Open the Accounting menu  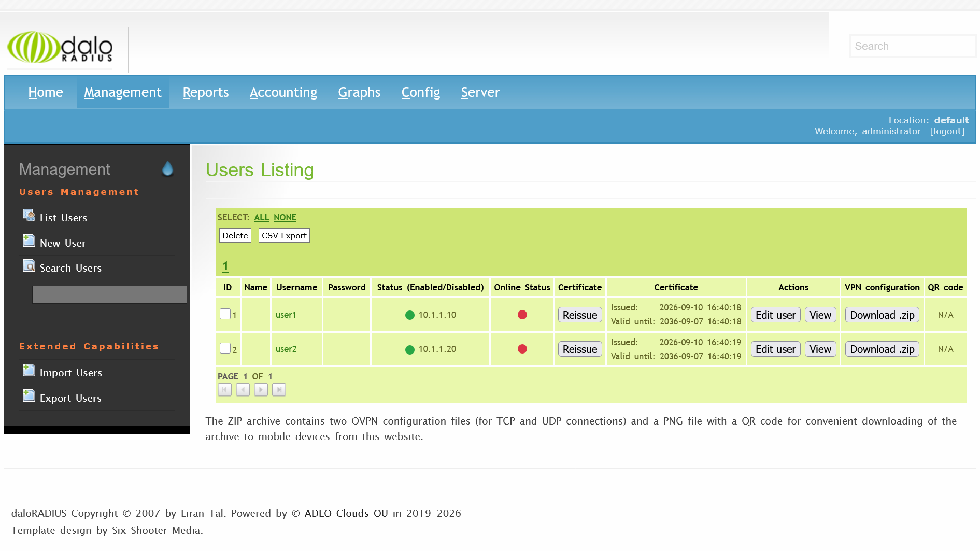click(x=283, y=92)
